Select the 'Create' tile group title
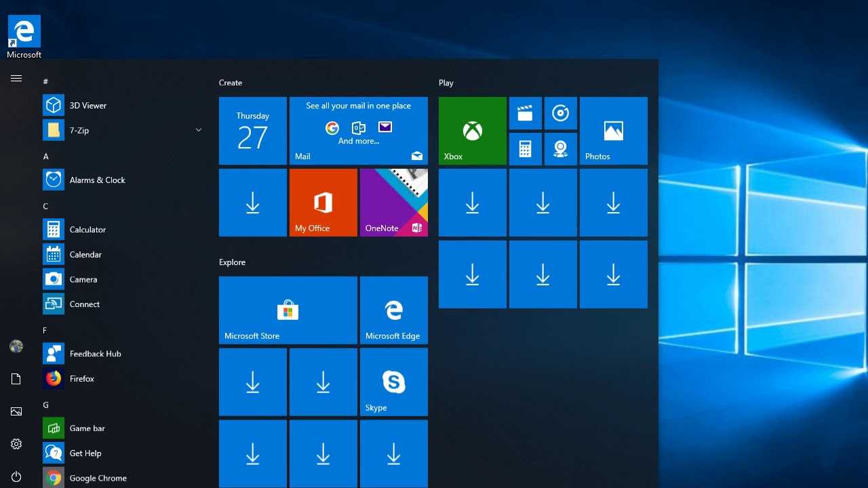The width and height of the screenshot is (868, 488). [231, 83]
